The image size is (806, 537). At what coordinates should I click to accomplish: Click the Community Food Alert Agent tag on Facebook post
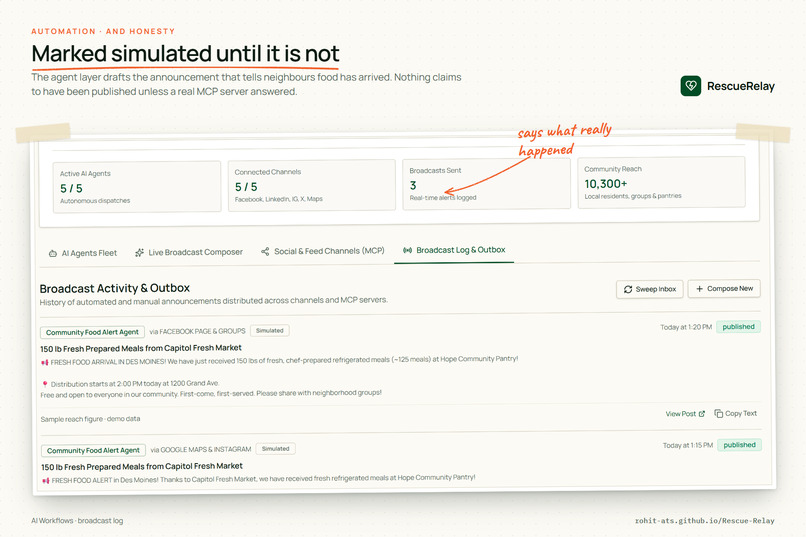click(x=93, y=332)
